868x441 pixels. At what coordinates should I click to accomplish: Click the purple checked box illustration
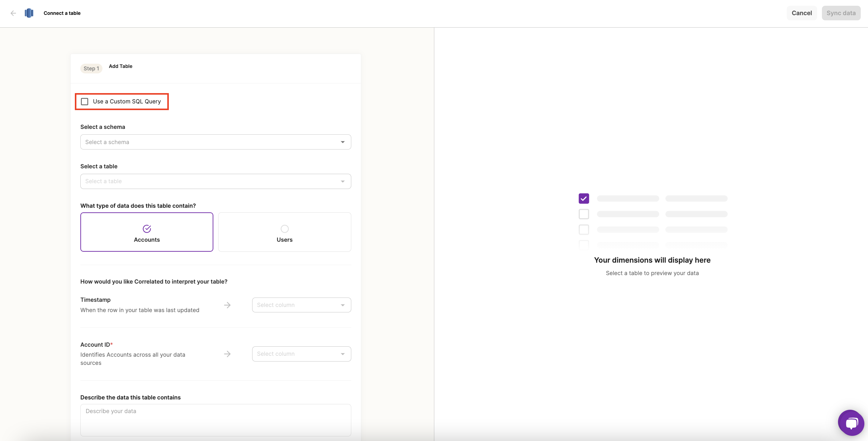[x=584, y=199]
